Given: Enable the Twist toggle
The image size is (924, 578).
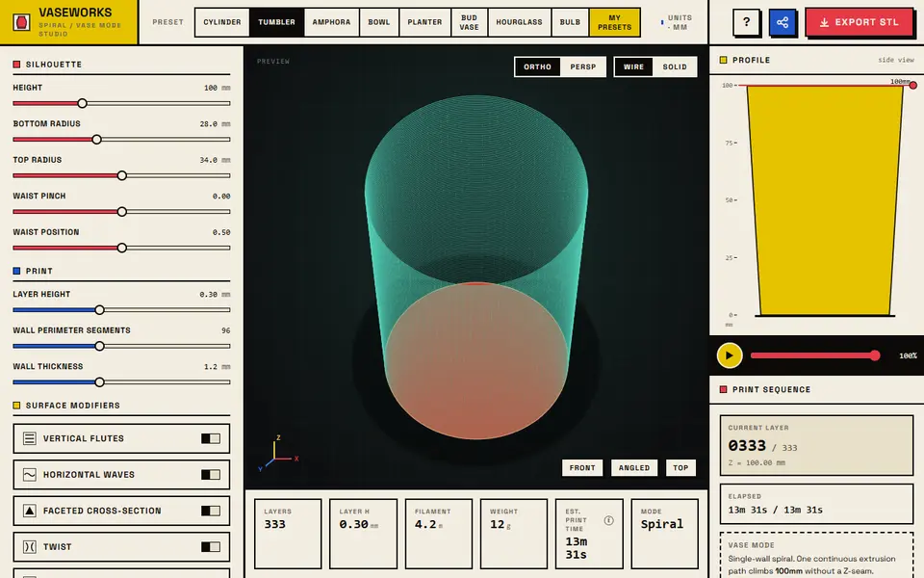Looking at the screenshot, I should (211, 547).
